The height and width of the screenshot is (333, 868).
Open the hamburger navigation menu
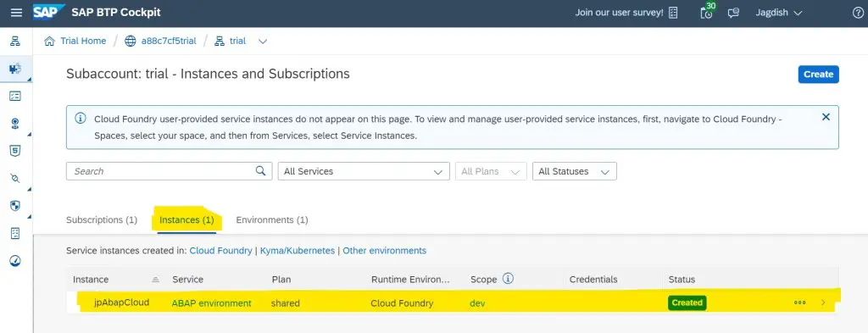(17, 13)
